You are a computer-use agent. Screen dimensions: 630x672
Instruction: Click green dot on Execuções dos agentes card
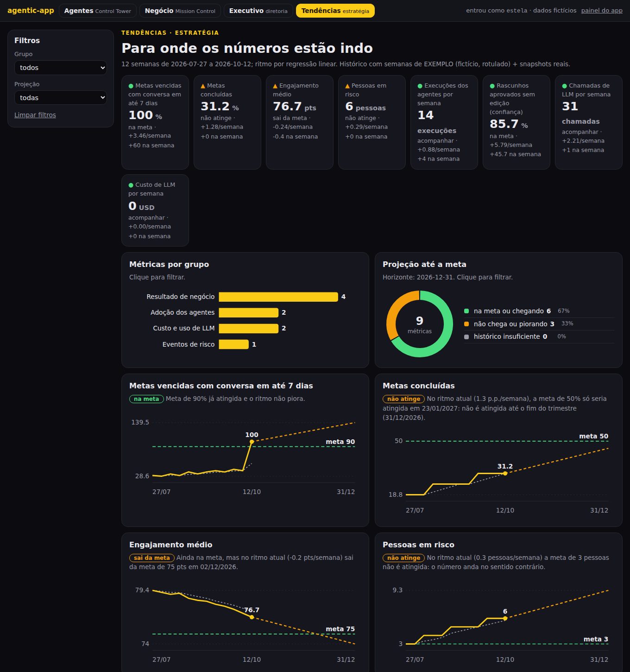click(420, 86)
